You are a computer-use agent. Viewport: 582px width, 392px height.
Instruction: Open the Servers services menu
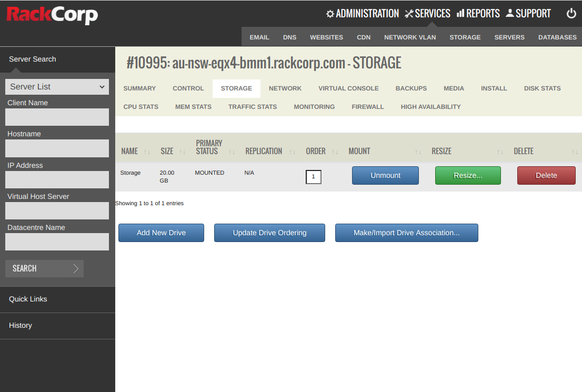(509, 37)
